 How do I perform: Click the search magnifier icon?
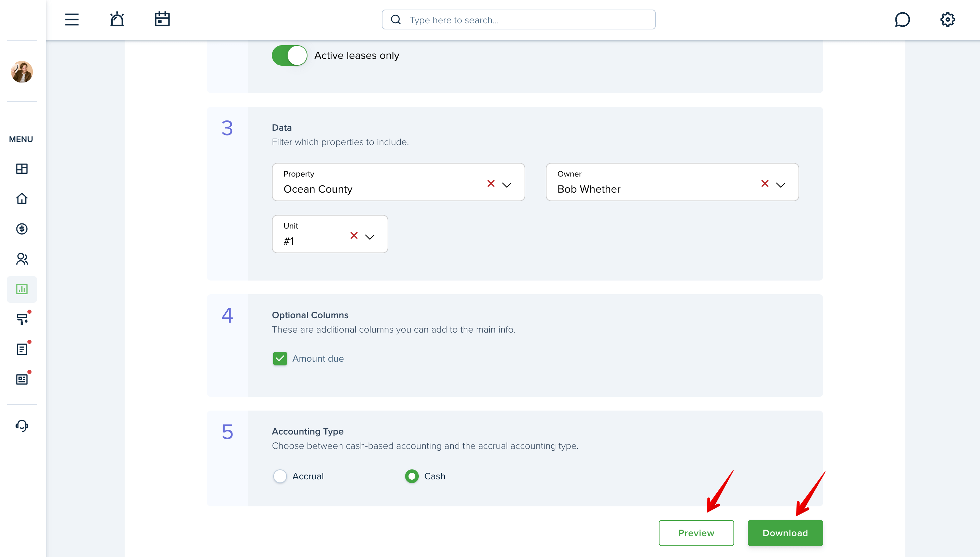[x=396, y=20]
